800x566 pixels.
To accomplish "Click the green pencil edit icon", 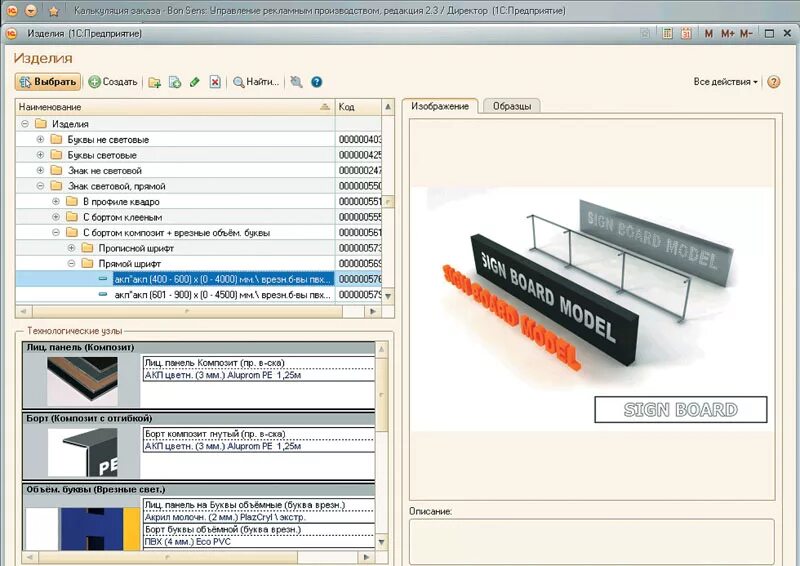I will [x=194, y=82].
